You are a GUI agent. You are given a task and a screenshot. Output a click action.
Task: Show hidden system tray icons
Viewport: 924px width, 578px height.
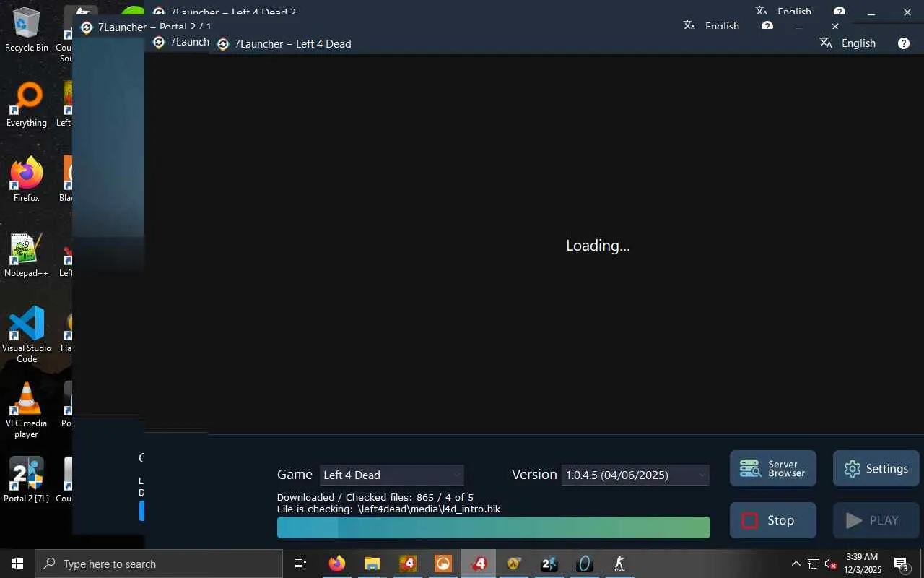click(x=796, y=564)
